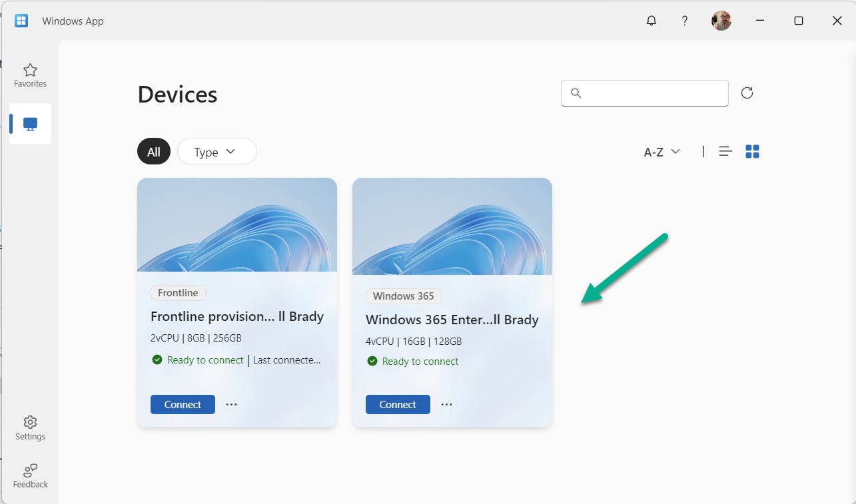The width and height of the screenshot is (856, 504).
Task: Select the Devices monitor icon in sidebar
Action: pyautogui.click(x=30, y=124)
